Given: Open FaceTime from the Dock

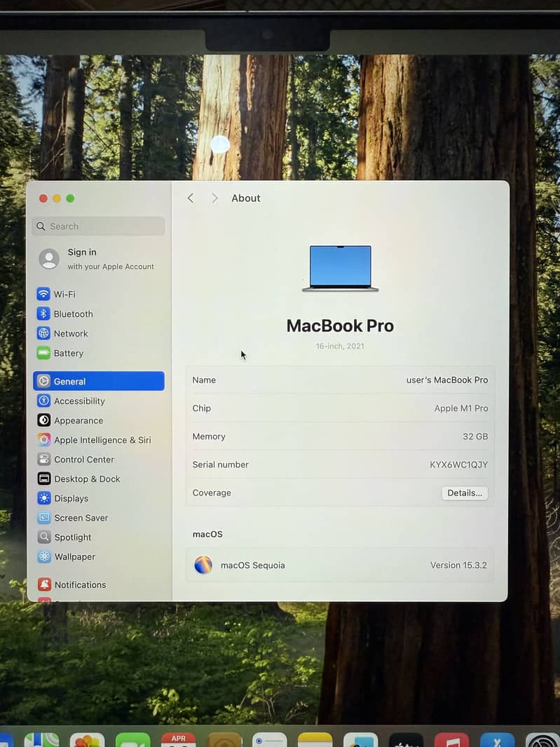Looking at the screenshot, I should 133,740.
